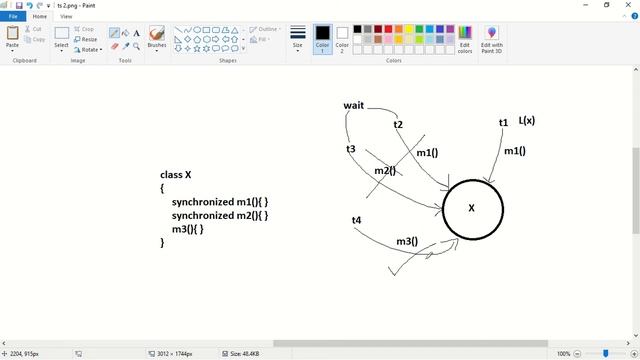
Task: Choose the Diamond shape
Action: (x=188, y=40)
